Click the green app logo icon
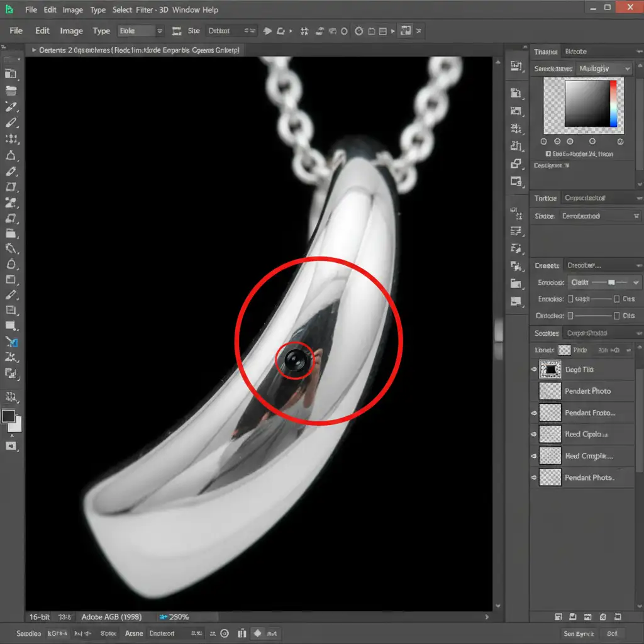 [9, 10]
